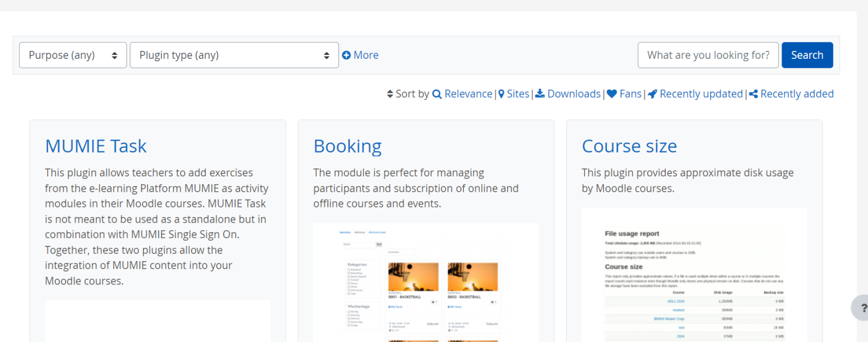The height and width of the screenshot is (342, 868).
Task: Expand the More filter options
Action: 360,55
